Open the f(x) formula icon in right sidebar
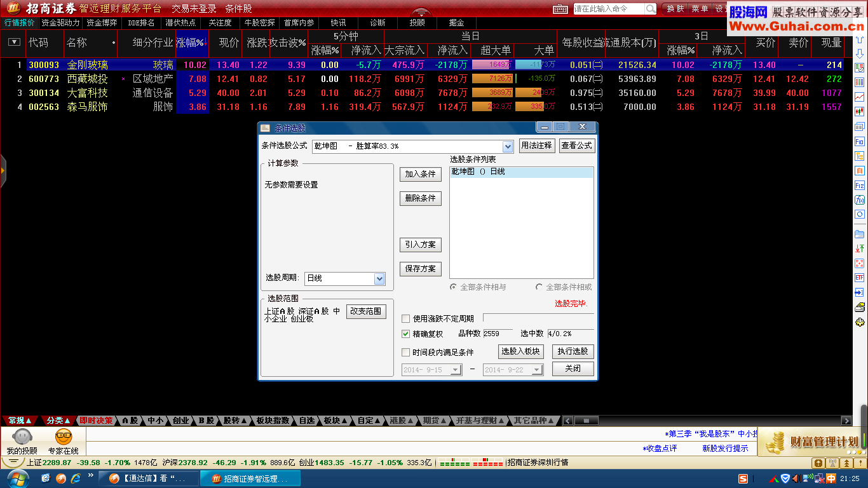Viewport: 868px width, 488px height. 860,200
